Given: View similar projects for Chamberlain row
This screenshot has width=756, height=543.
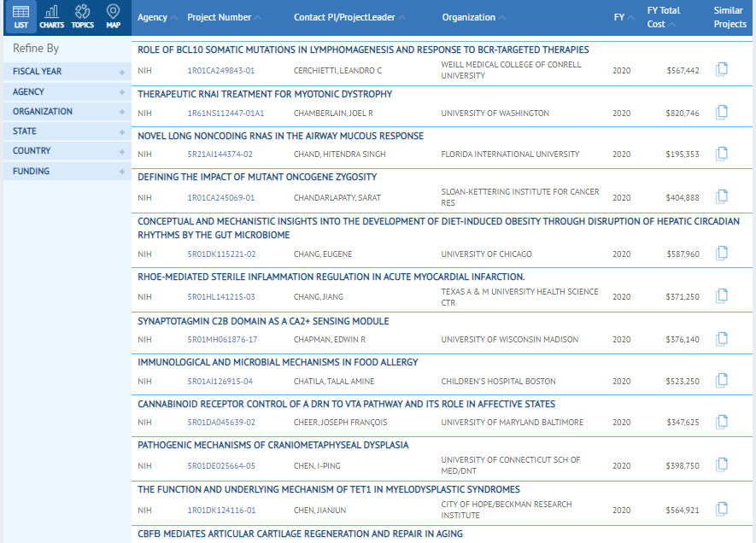Looking at the screenshot, I should [722, 112].
